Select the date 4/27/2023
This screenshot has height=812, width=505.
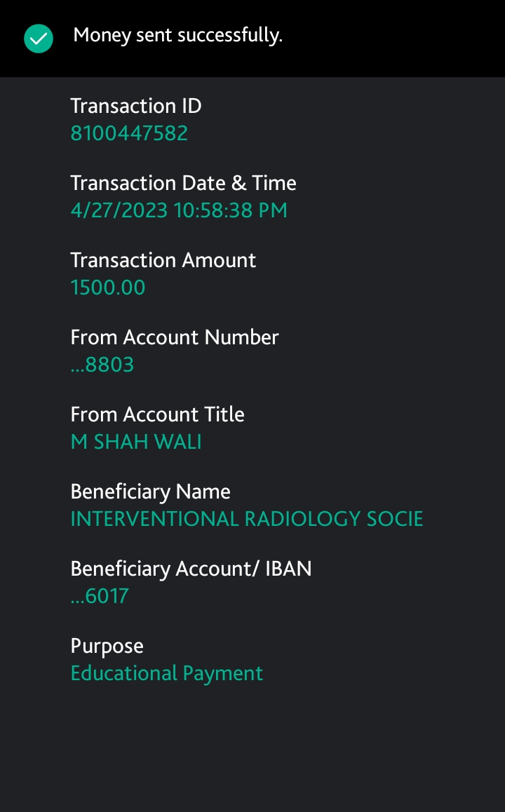click(119, 210)
